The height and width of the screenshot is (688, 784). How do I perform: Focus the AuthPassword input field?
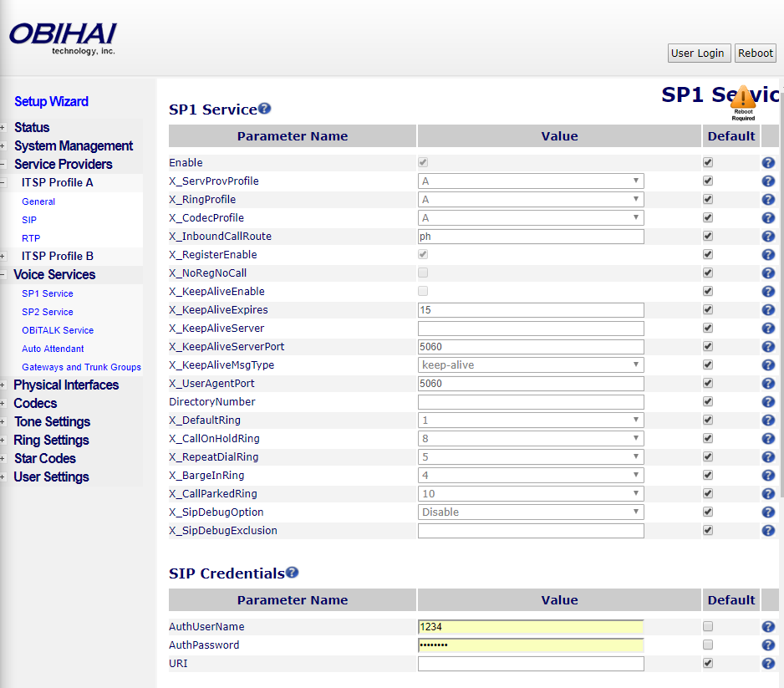(531, 645)
